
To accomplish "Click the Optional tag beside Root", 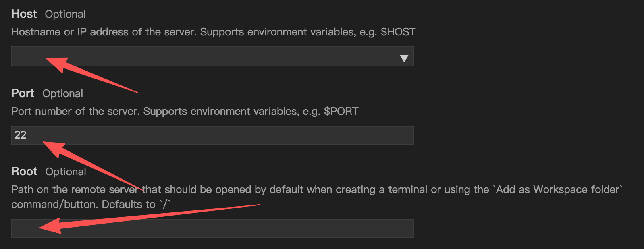I will click(66, 172).
